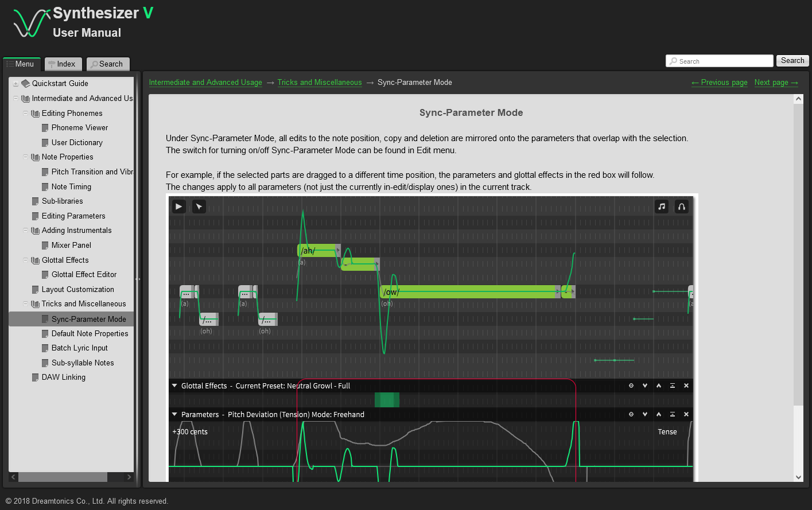Click the Search button at top right
The width and height of the screenshot is (812, 510).
pyautogui.click(x=792, y=61)
